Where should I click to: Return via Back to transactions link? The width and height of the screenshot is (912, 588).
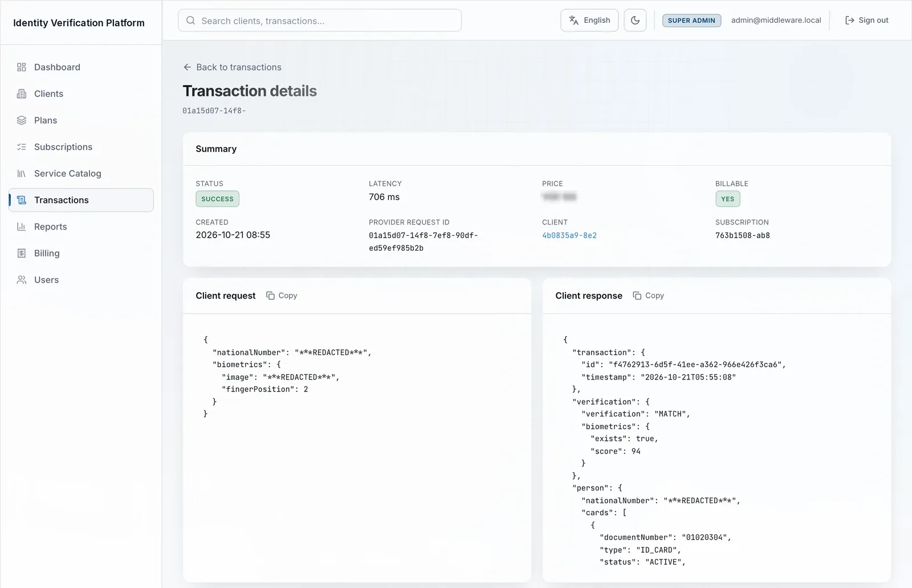tap(232, 67)
